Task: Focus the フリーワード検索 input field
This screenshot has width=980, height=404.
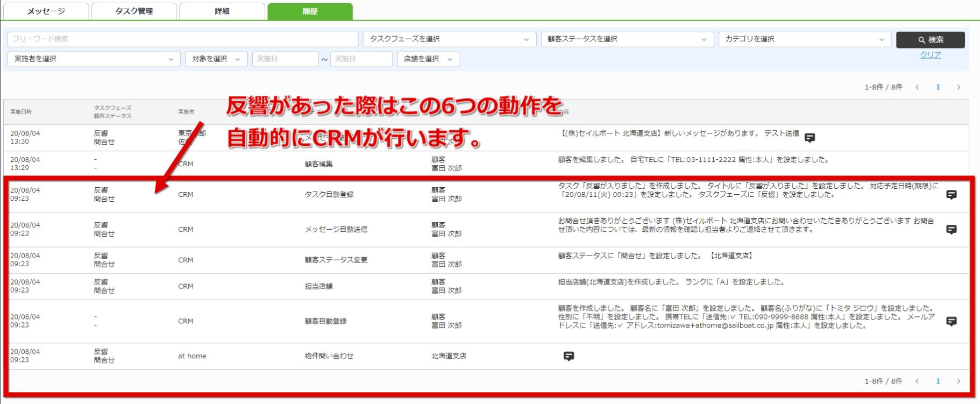Action: [183, 39]
